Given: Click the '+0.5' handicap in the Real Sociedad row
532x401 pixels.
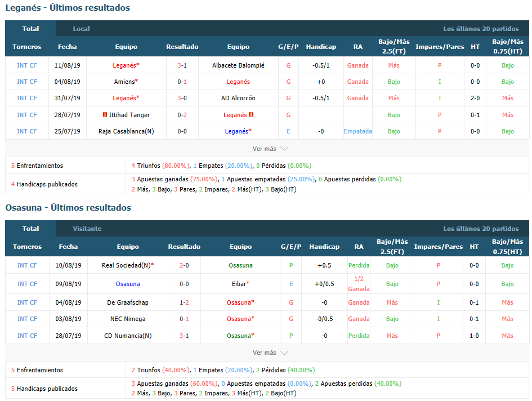Looking at the screenshot, I should click(x=324, y=265).
